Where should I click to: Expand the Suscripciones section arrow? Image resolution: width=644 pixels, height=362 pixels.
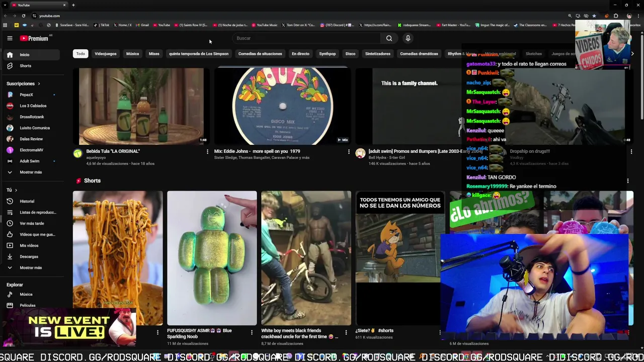coord(39,83)
